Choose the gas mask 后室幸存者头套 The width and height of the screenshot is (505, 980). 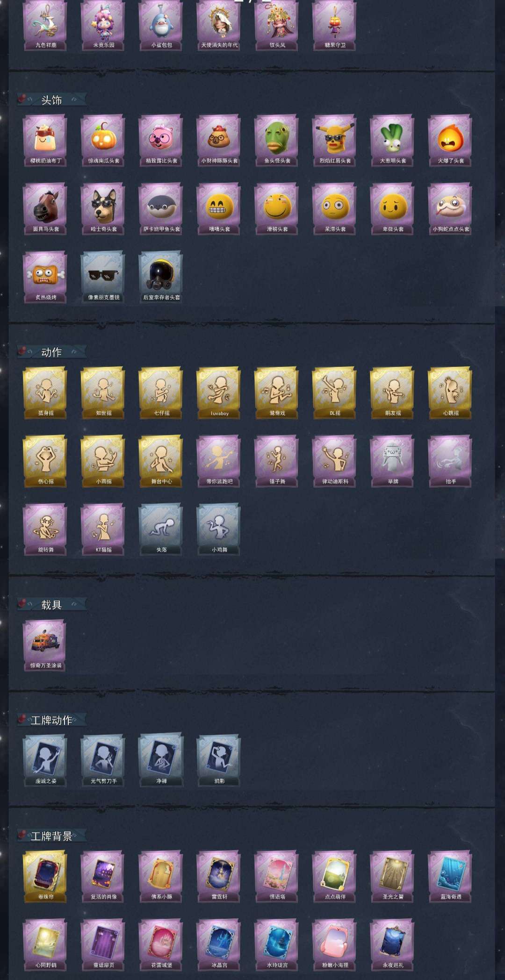click(x=161, y=277)
